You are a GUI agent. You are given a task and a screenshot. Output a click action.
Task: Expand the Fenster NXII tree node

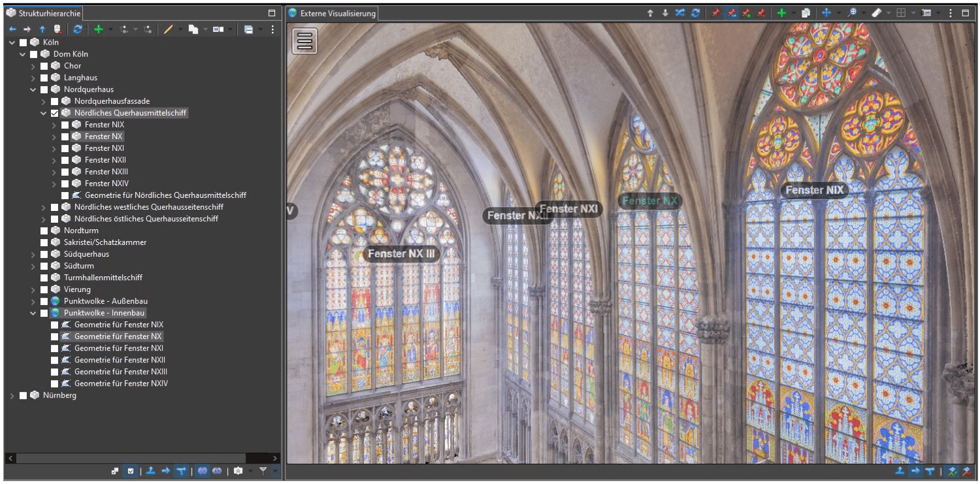point(54,160)
